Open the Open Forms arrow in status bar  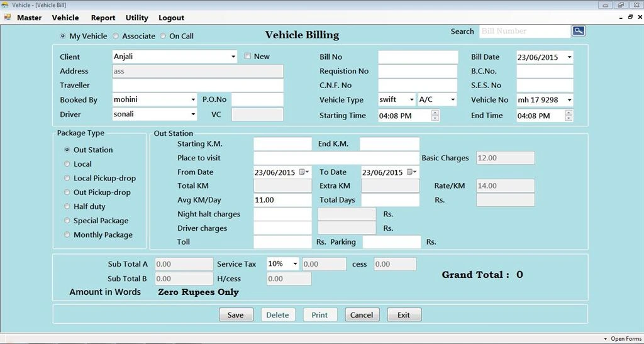606,339
